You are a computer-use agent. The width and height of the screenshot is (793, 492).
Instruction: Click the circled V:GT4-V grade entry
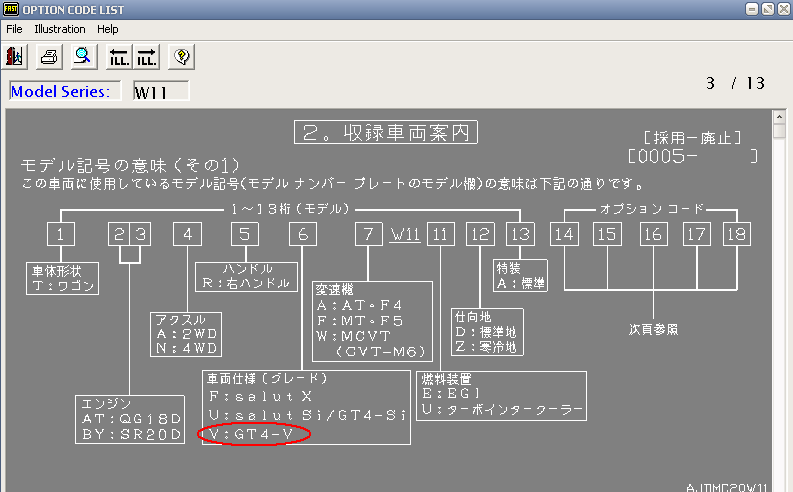[254, 435]
